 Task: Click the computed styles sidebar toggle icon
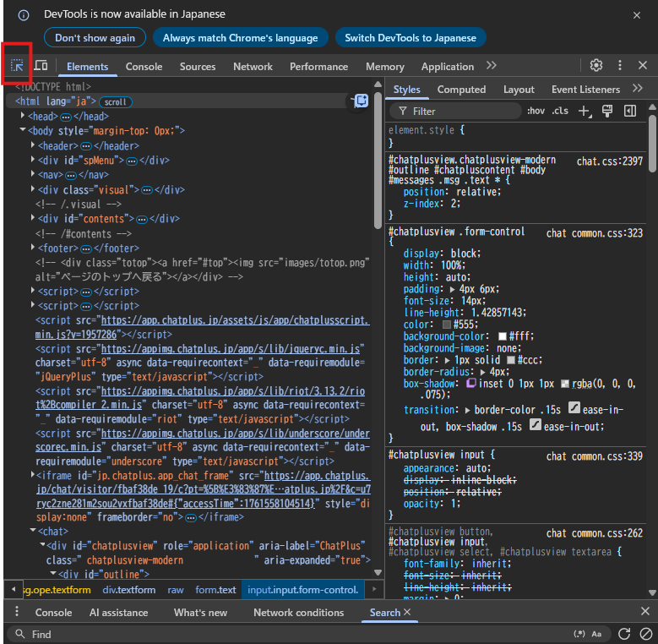[629, 111]
